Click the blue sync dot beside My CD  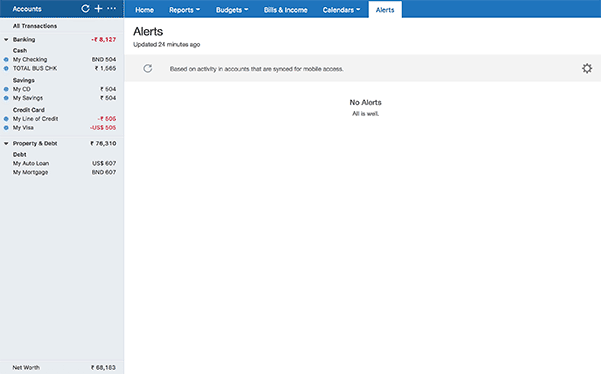6,89
